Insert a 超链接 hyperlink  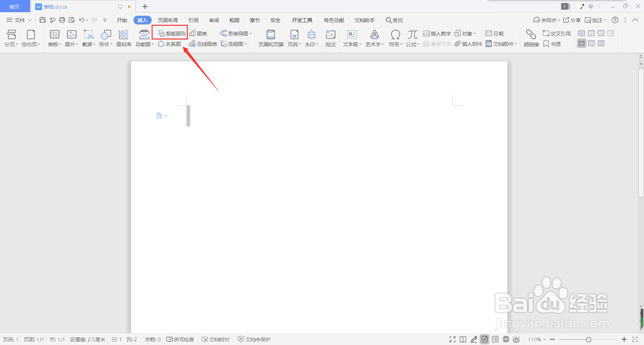pos(531,38)
